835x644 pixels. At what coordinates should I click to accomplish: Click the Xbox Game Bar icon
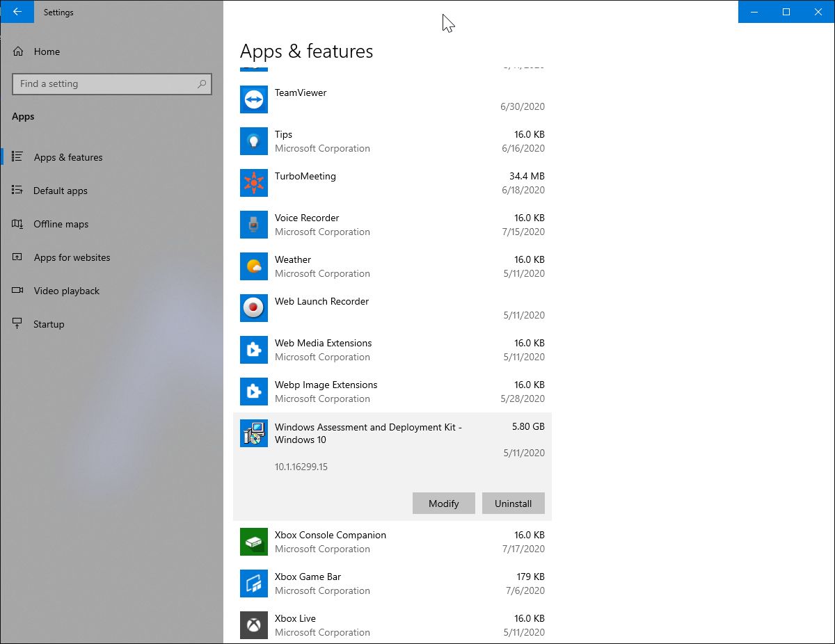254,583
